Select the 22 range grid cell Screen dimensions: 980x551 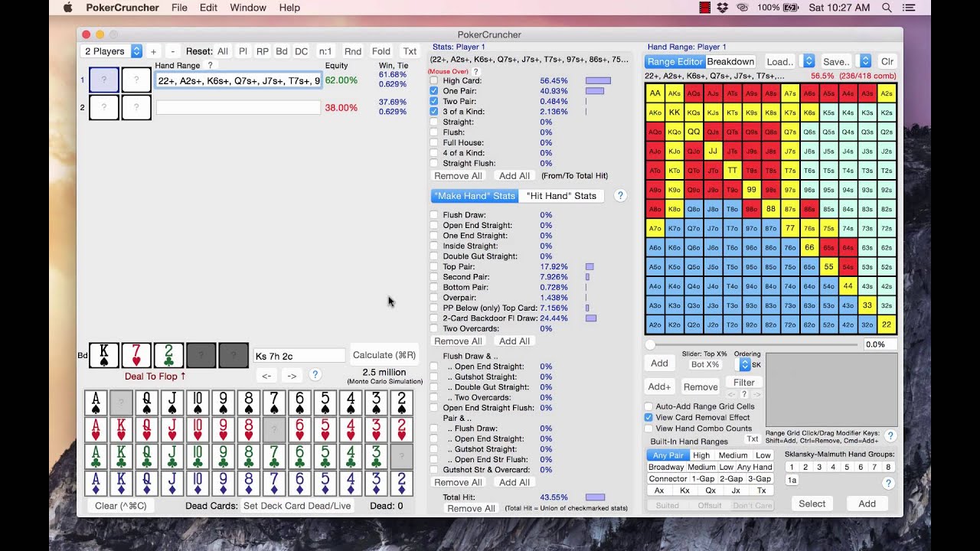point(887,324)
